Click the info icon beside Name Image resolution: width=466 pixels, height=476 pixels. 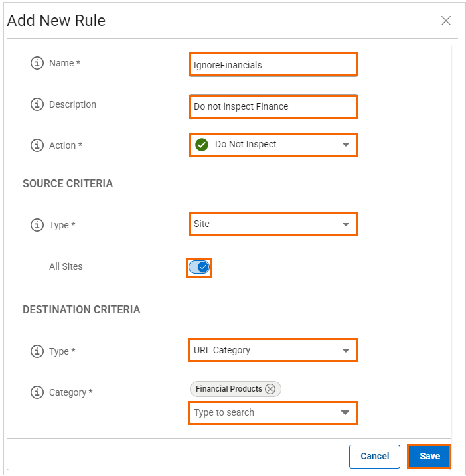(37, 64)
